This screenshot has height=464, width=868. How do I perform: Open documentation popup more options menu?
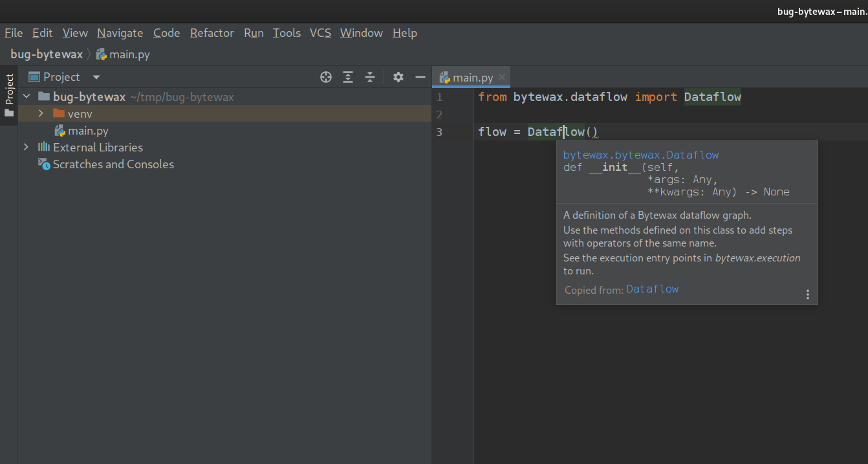(x=808, y=294)
